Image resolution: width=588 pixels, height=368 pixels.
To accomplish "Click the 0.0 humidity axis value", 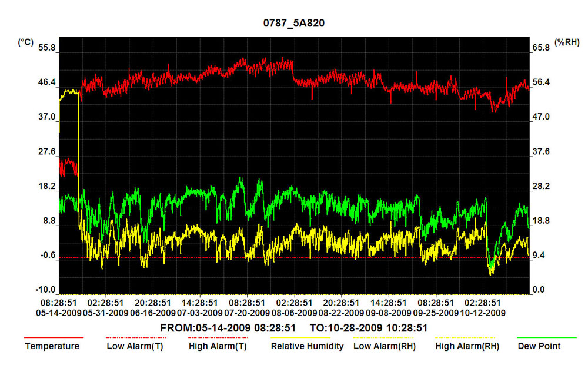I will click(x=539, y=290).
